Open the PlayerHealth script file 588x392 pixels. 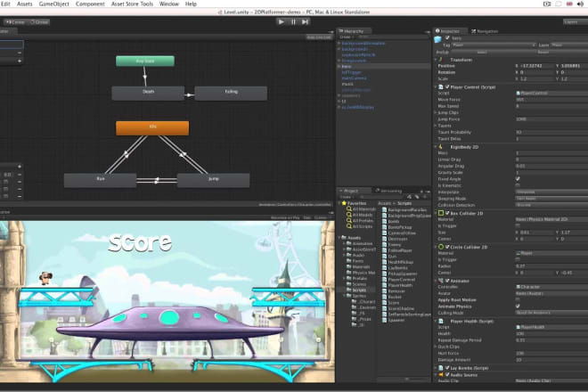pos(397,285)
